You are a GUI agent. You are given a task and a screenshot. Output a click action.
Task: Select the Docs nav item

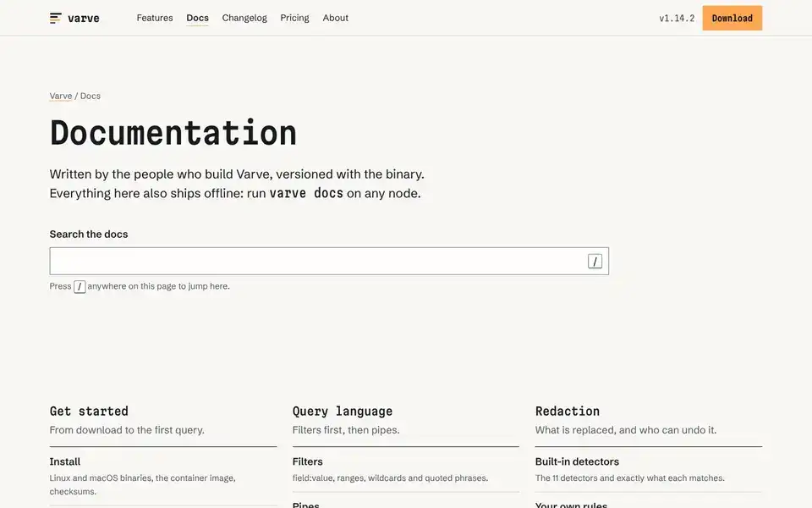pyautogui.click(x=197, y=18)
